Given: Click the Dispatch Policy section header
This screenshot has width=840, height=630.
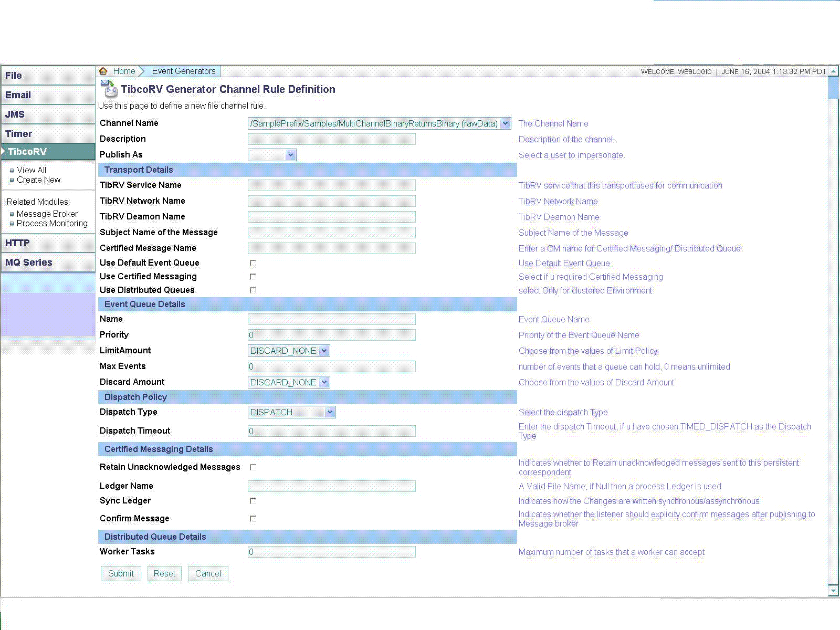Looking at the screenshot, I should click(307, 397).
